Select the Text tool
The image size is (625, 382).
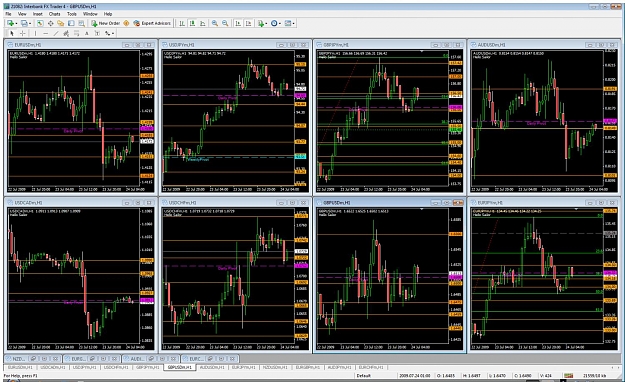point(86,33)
